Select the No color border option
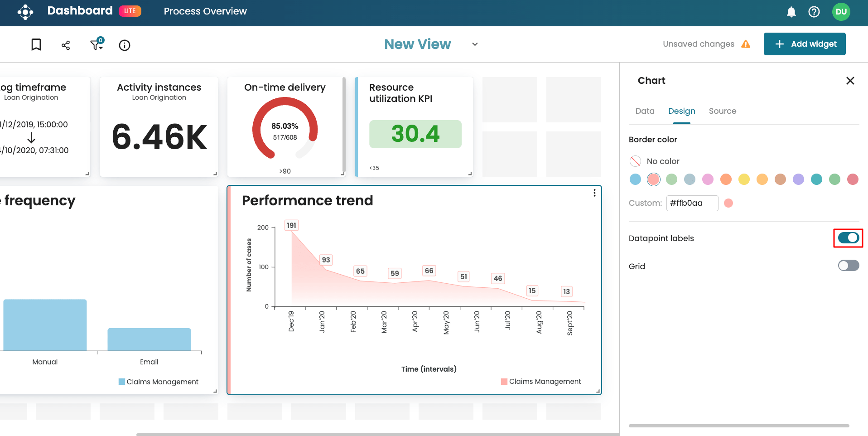 [635, 161]
